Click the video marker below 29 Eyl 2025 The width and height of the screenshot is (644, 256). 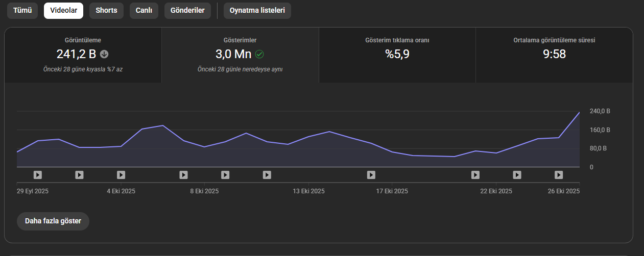pyautogui.click(x=38, y=175)
